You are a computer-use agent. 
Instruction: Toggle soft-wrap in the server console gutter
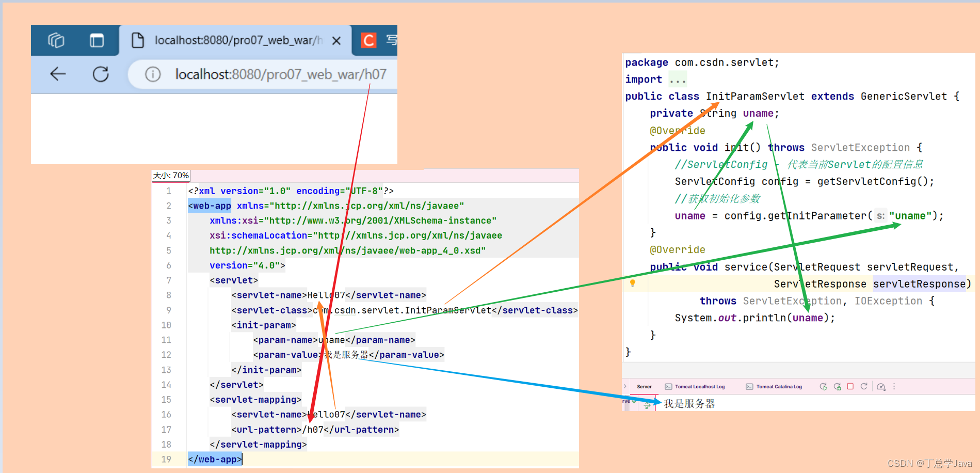click(x=647, y=405)
